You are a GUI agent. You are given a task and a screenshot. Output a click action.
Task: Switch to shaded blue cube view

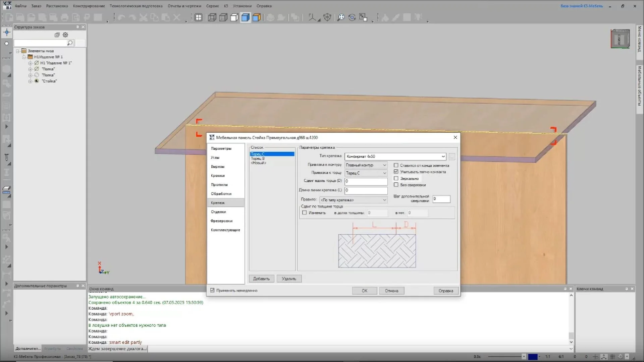click(246, 17)
